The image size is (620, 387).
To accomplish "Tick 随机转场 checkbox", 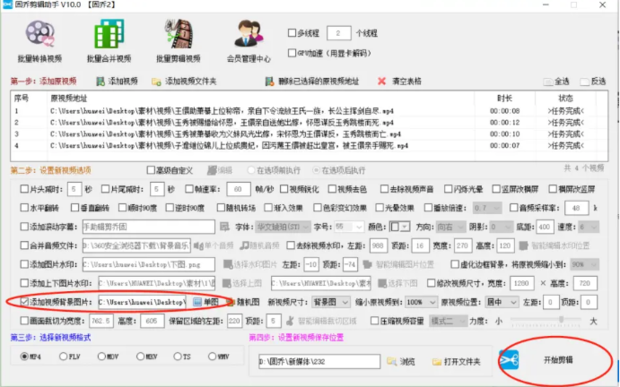I will coord(221,208).
